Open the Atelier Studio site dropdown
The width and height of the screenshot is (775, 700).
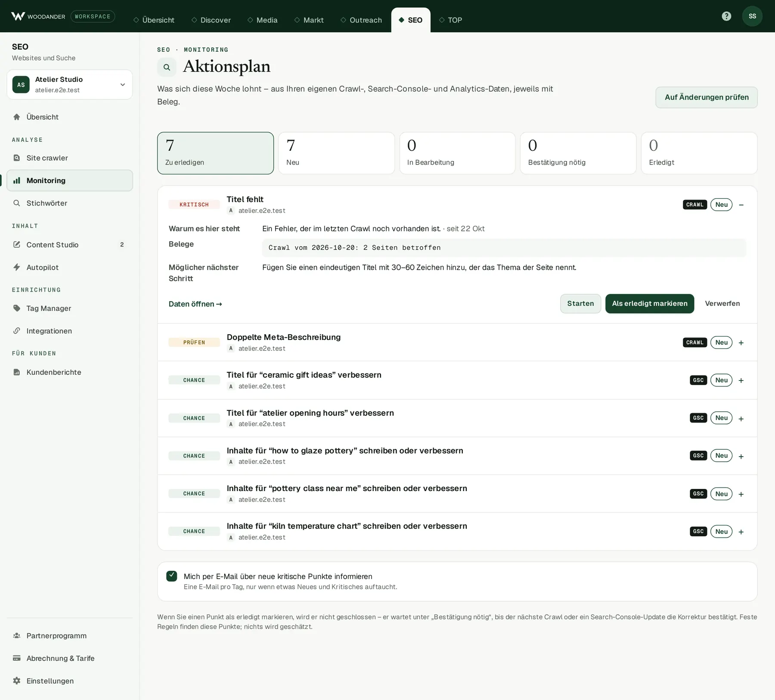point(70,84)
